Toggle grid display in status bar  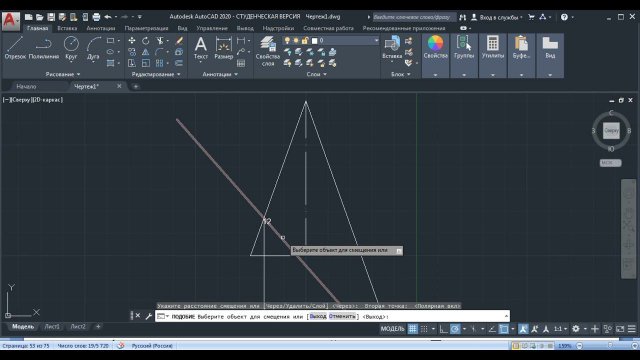[413, 329]
